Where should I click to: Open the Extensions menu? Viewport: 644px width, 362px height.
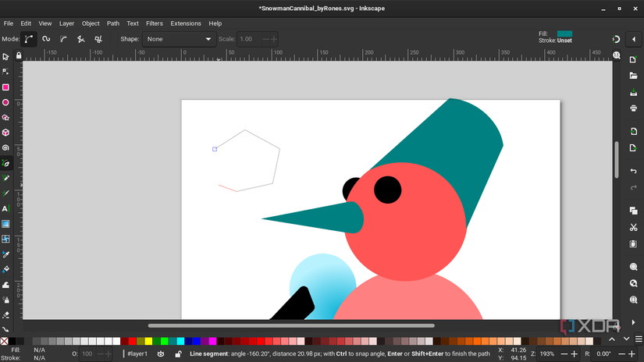186,23
